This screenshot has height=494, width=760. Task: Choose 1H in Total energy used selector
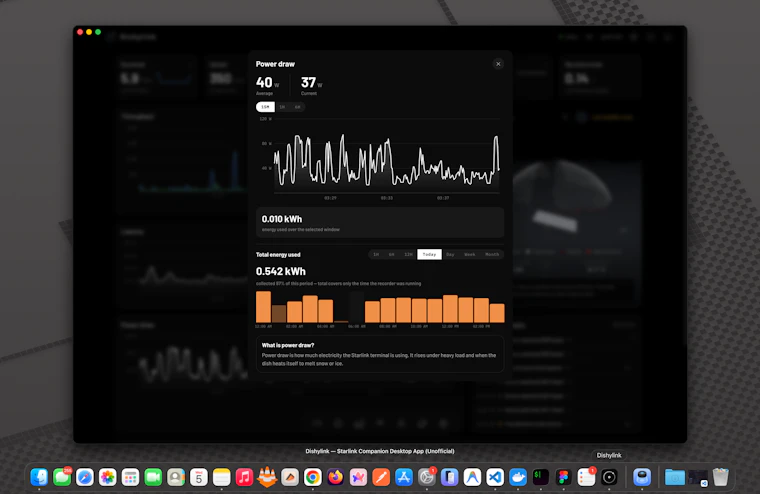[376, 255]
